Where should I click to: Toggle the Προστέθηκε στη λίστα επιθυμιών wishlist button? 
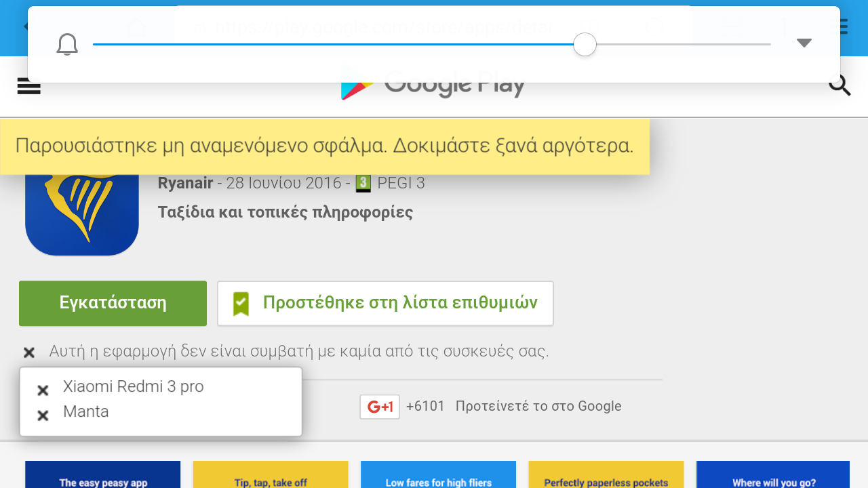(385, 303)
